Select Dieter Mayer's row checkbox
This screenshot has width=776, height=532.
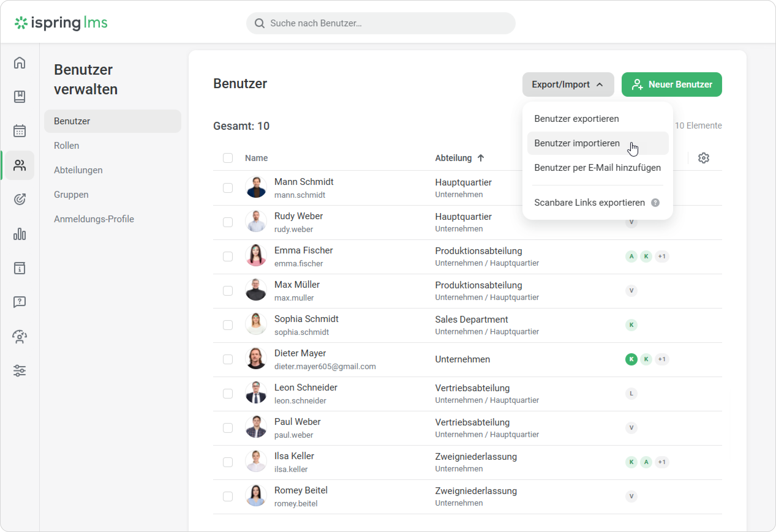coord(228,359)
